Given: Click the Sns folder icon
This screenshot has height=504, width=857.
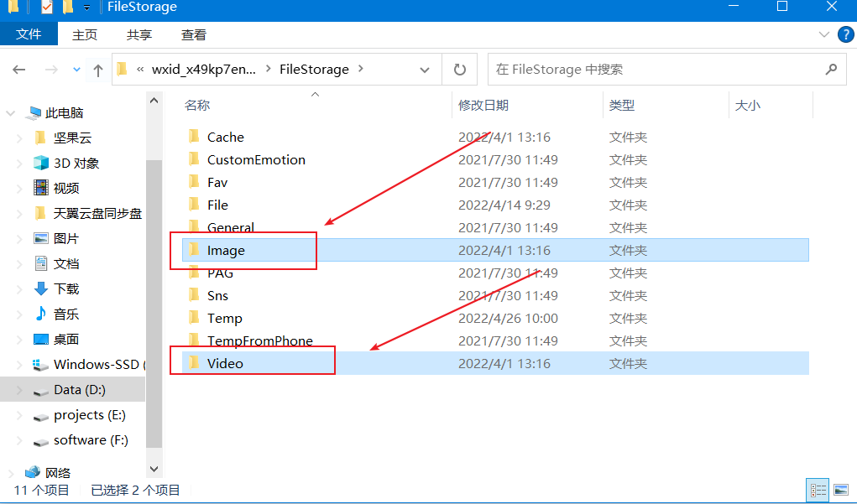Looking at the screenshot, I should (194, 295).
